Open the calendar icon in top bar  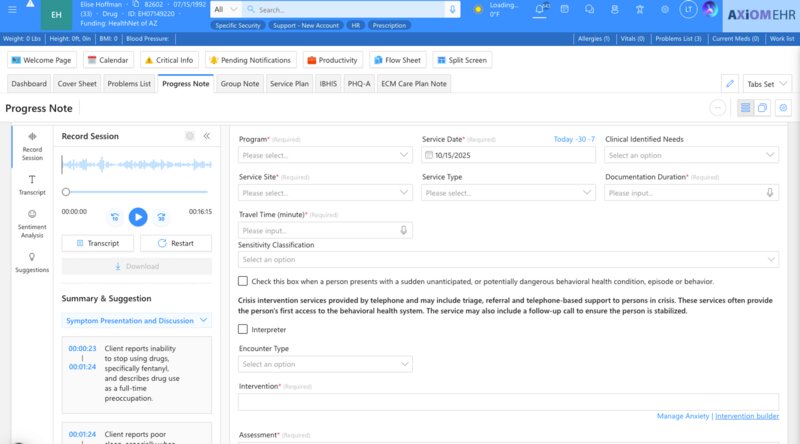point(564,9)
